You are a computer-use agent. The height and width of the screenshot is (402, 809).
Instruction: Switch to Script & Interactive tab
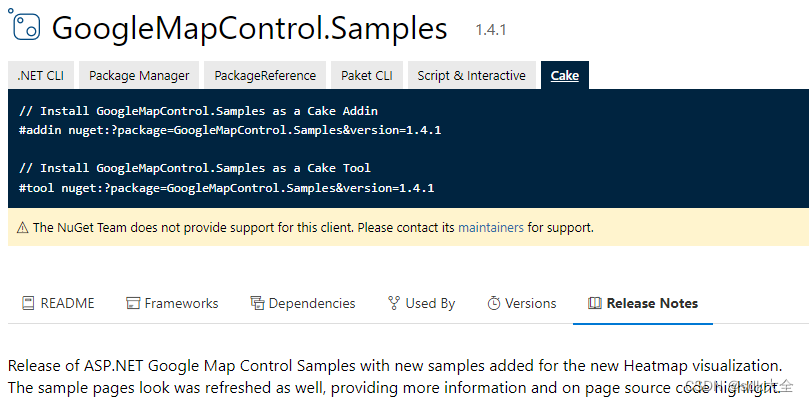471,75
